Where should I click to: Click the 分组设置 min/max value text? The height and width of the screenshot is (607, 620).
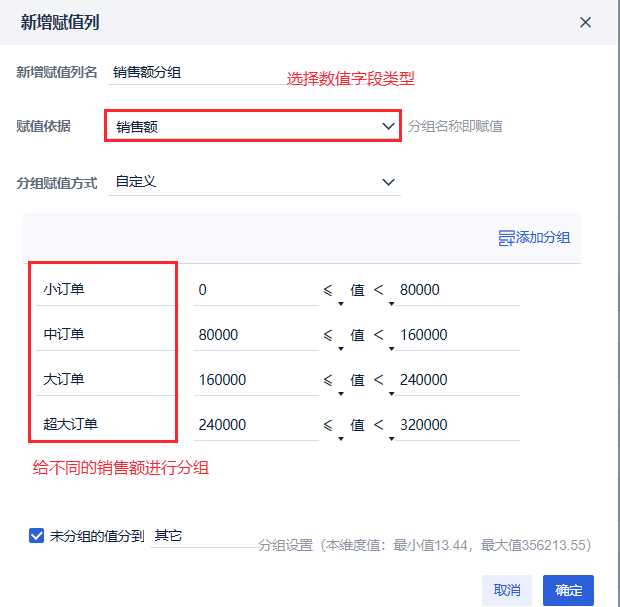tap(425, 545)
